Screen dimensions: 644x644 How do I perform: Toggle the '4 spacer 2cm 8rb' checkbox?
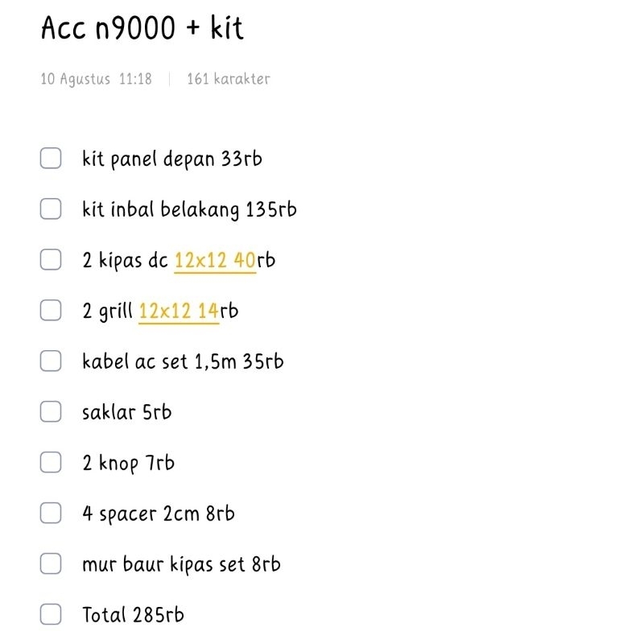click(51, 514)
